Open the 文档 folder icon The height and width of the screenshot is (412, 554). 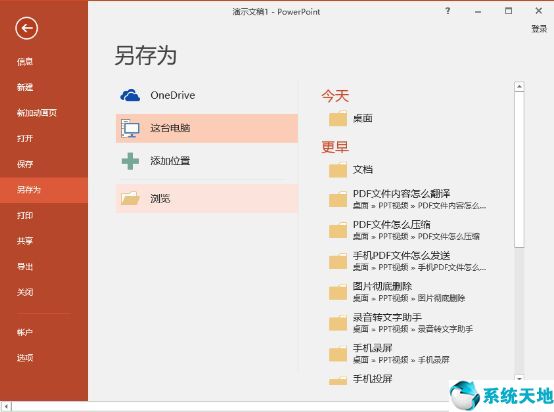[338, 170]
